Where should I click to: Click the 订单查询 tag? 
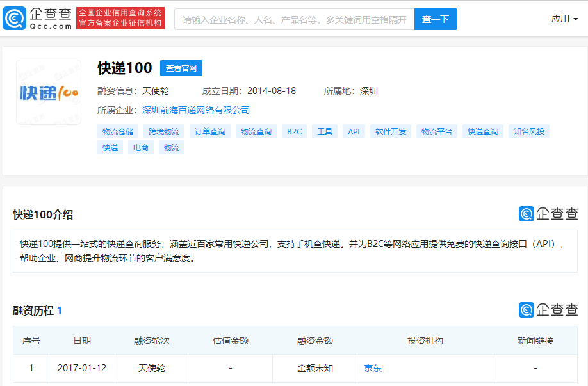(x=210, y=132)
